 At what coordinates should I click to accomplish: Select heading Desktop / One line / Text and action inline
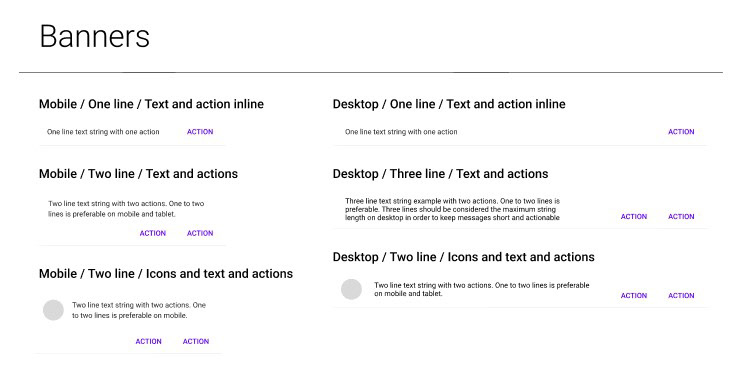449,104
